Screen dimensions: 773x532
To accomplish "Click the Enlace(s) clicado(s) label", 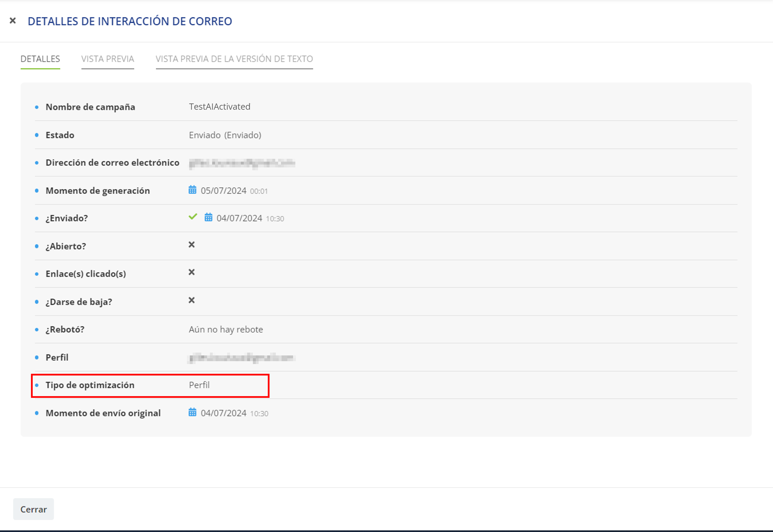I will coord(86,274).
